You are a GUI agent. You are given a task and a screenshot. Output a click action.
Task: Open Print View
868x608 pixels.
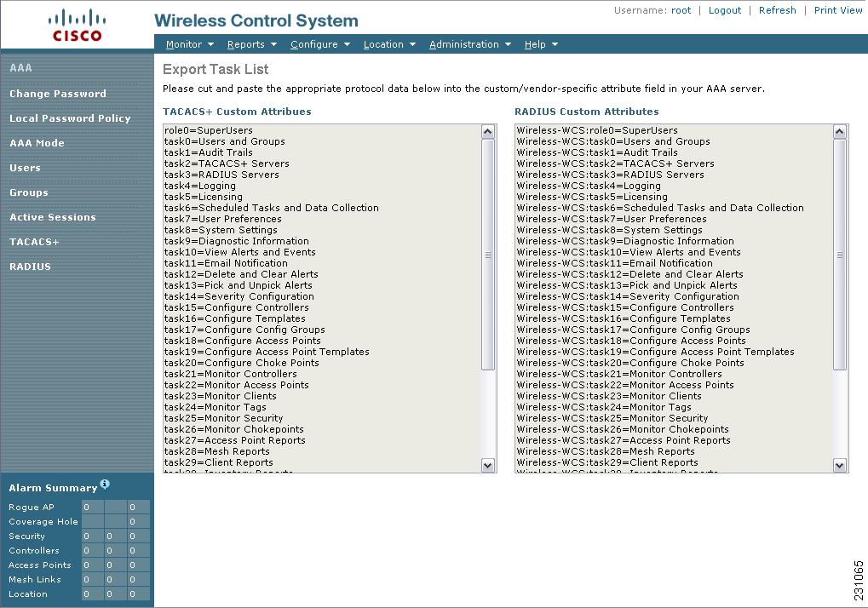(837, 10)
